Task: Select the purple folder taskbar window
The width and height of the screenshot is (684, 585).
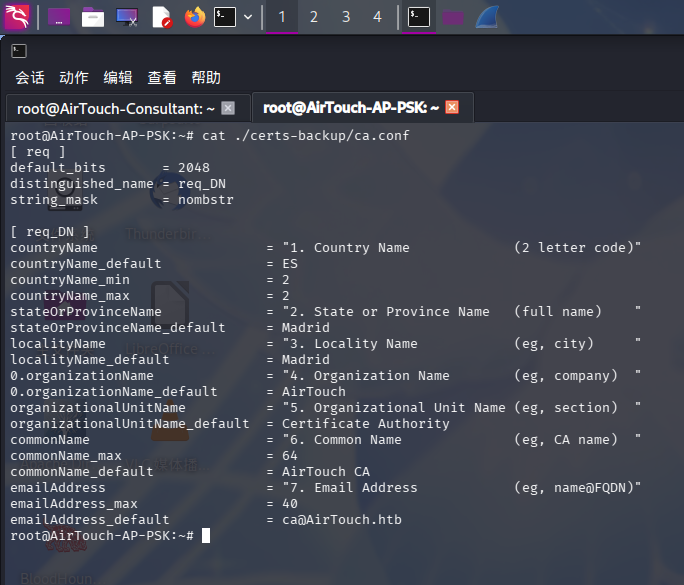Action: [453, 18]
